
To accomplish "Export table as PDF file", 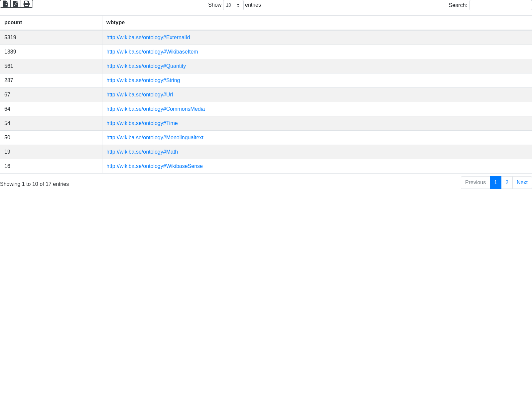I will click(16, 4).
